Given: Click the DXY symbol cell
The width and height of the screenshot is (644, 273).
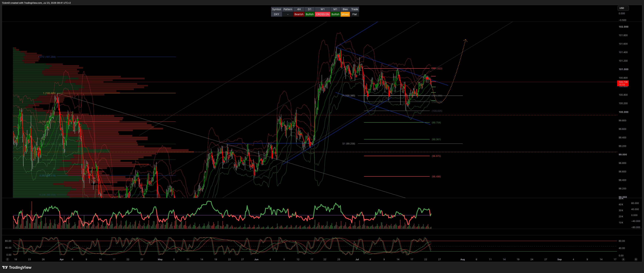Looking at the screenshot, I should (x=277, y=14).
